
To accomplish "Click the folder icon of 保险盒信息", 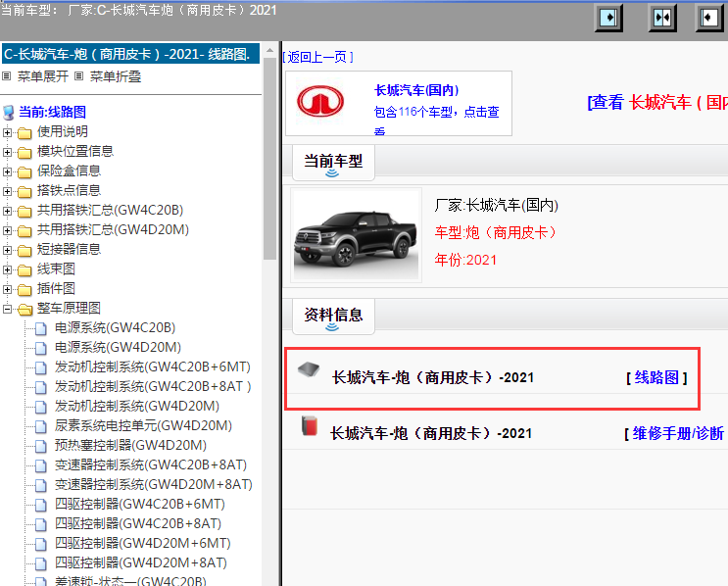I will (24, 171).
